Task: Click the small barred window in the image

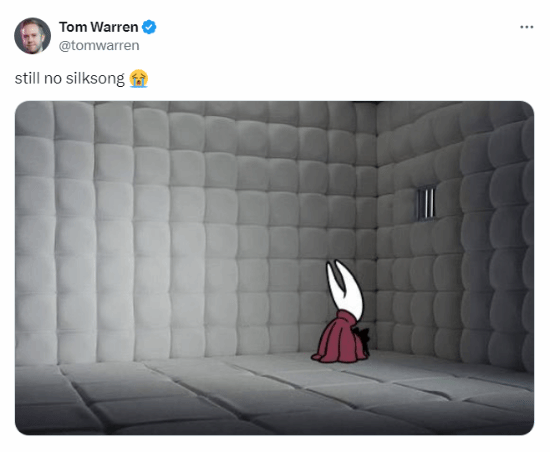Action: pyautogui.click(x=426, y=203)
